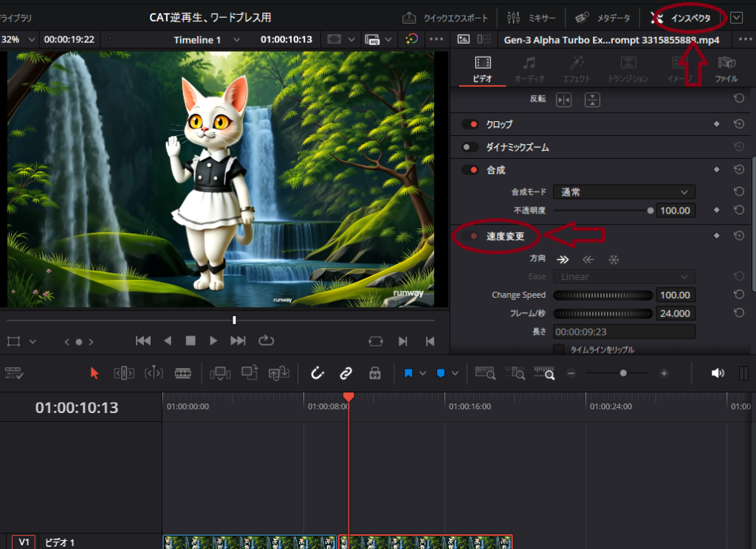Enable the ダイナミックズーム toggle
The width and height of the screenshot is (756, 549).
click(x=470, y=147)
